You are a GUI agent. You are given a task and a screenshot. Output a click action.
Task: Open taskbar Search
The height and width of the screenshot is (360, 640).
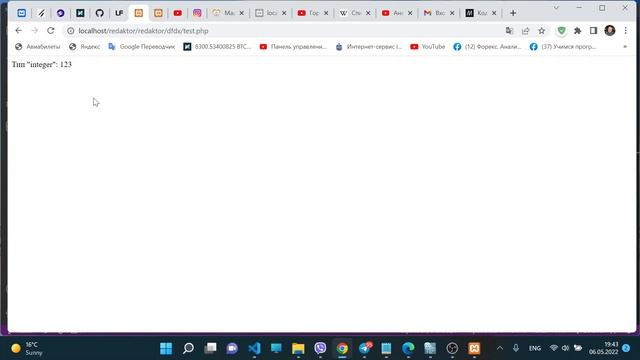pos(188,348)
